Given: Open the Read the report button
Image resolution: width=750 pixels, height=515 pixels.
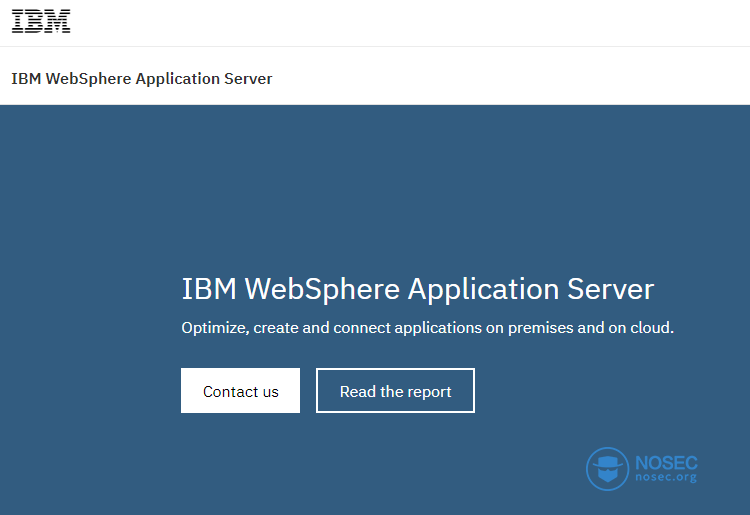Looking at the screenshot, I should tap(395, 390).
